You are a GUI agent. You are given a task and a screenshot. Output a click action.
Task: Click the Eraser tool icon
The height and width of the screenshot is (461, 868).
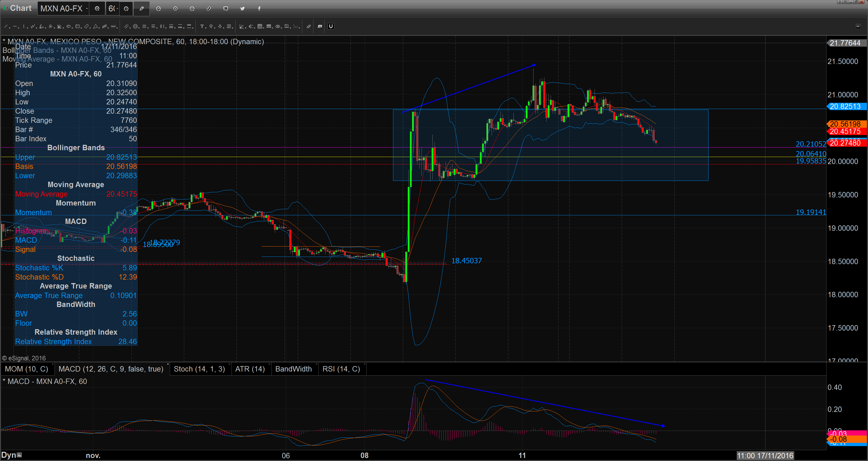pyautogui.click(x=308, y=26)
